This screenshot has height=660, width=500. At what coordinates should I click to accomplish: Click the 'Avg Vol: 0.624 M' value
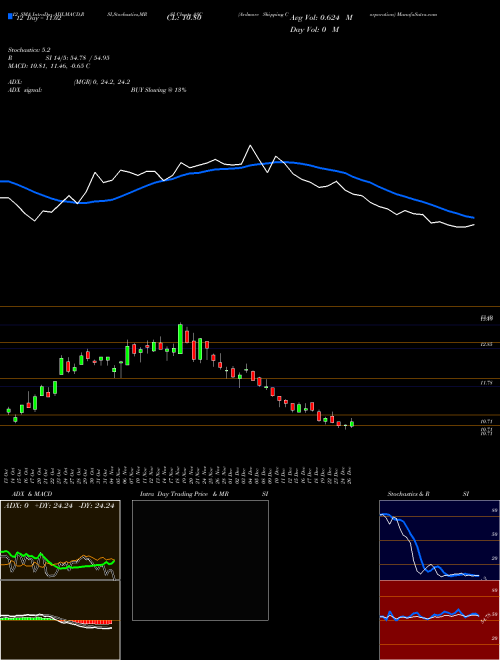tap(321, 18)
